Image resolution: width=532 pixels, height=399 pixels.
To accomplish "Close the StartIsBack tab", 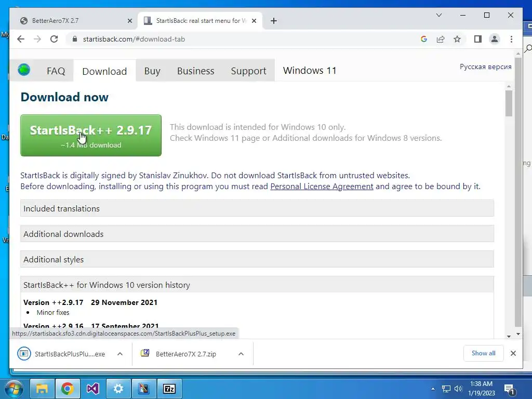I will point(254,21).
